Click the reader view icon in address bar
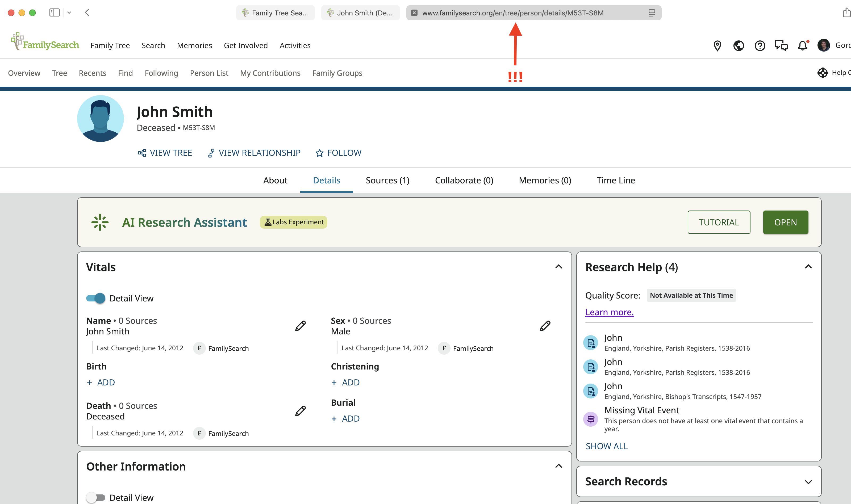The height and width of the screenshot is (504, 851). coord(652,13)
